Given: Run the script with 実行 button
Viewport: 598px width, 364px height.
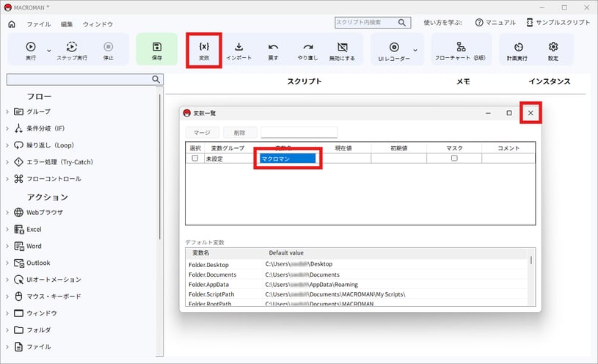Looking at the screenshot, I should coord(31,51).
